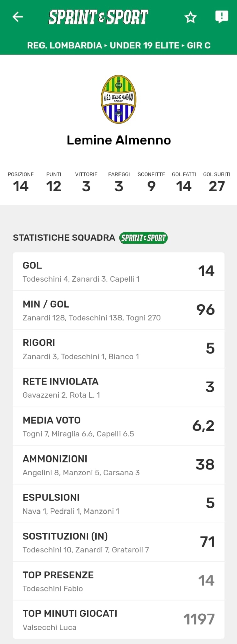Open the AMMONIZIONI statistics row
Screen dimensions: 237x644
click(118, 465)
